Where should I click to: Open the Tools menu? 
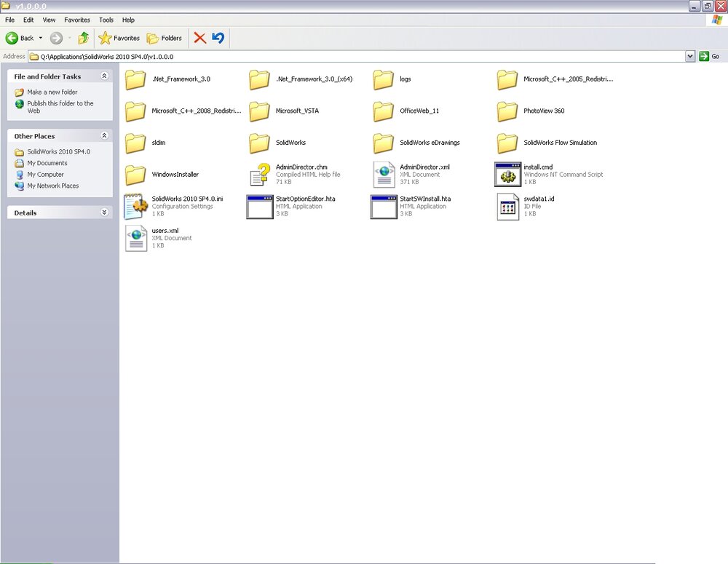[x=106, y=20]
